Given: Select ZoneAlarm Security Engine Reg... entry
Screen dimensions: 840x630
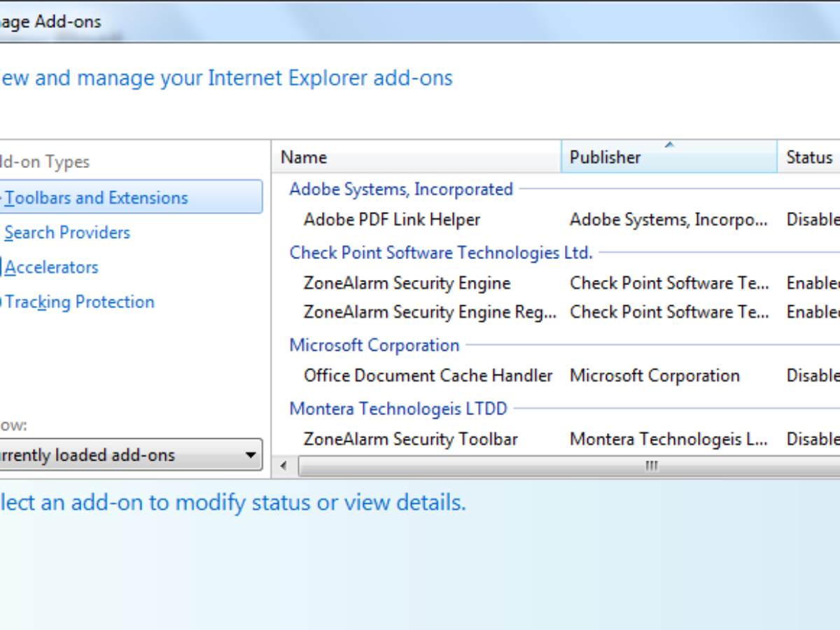Looking at the screenshot, I should pos(430,312).
